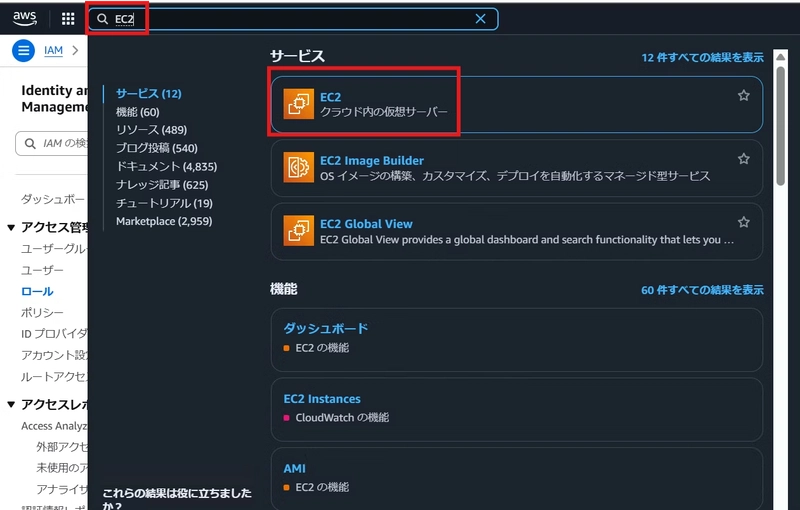This screenshot has height=510, width=800.
Task: Collapse the アクセスレポート section triangle
Action: pos(11,405)
